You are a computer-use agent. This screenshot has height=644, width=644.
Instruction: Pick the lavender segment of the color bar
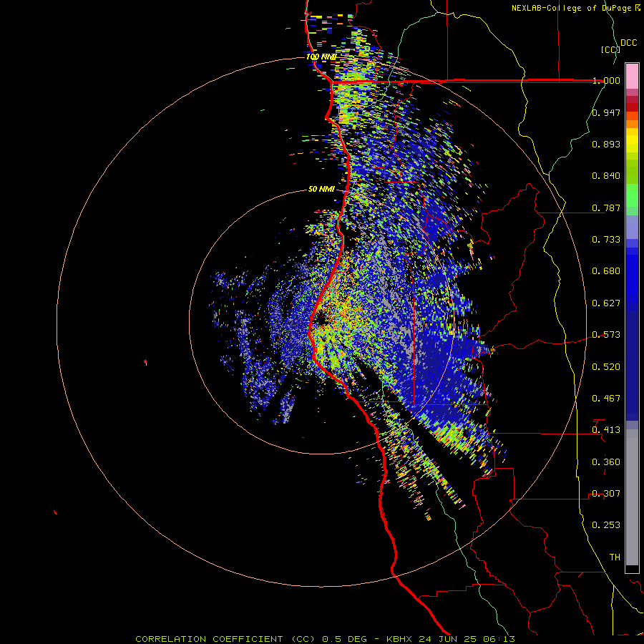tap(632, 228)
